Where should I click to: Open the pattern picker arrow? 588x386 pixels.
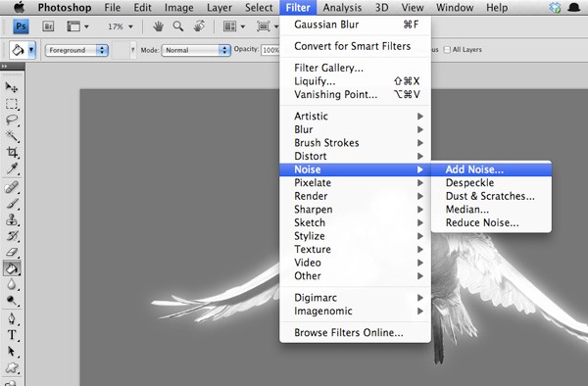pos(132,49)
